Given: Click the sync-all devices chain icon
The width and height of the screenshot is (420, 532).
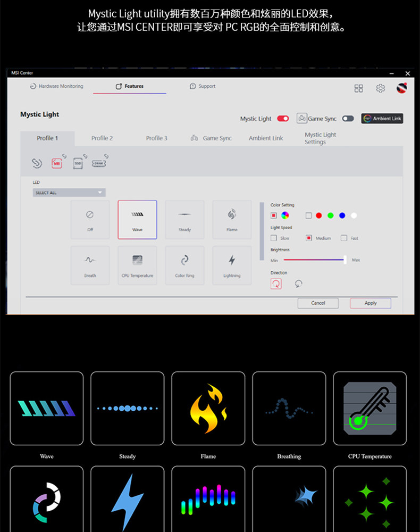Looking at the screenshot, I should tap(37, 163).
